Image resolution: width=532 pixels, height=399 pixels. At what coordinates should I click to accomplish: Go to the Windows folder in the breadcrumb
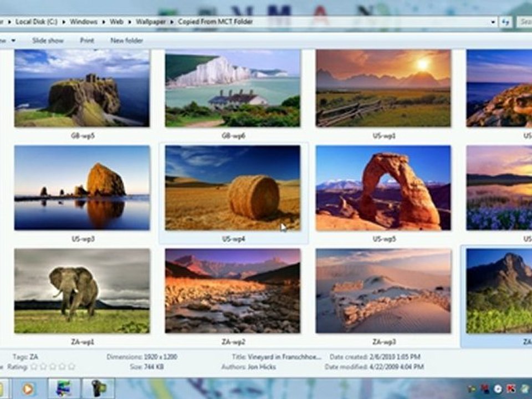pyautogui.click(x=84, y=22)
